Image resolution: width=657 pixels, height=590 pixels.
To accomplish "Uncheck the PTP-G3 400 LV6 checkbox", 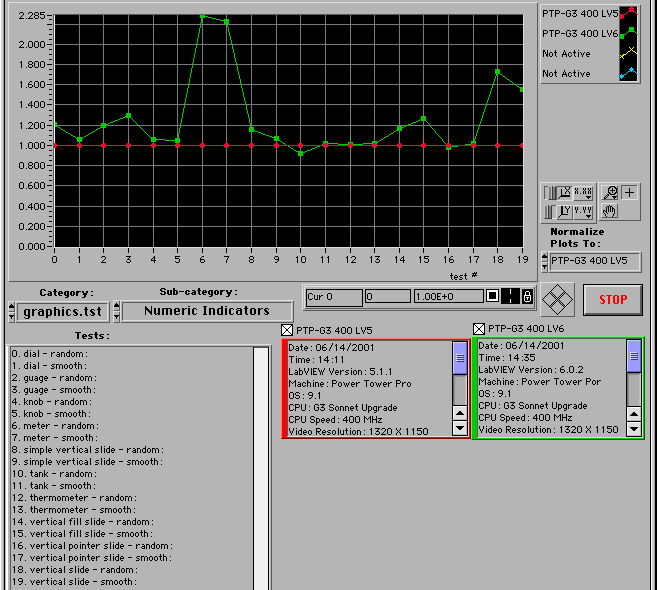I will coord(479,328).
